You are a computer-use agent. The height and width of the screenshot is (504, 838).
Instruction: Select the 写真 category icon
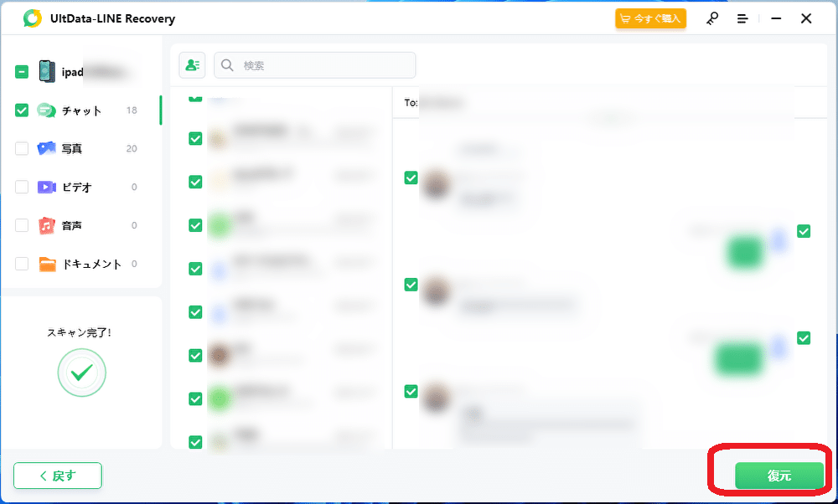coord(46,148)
